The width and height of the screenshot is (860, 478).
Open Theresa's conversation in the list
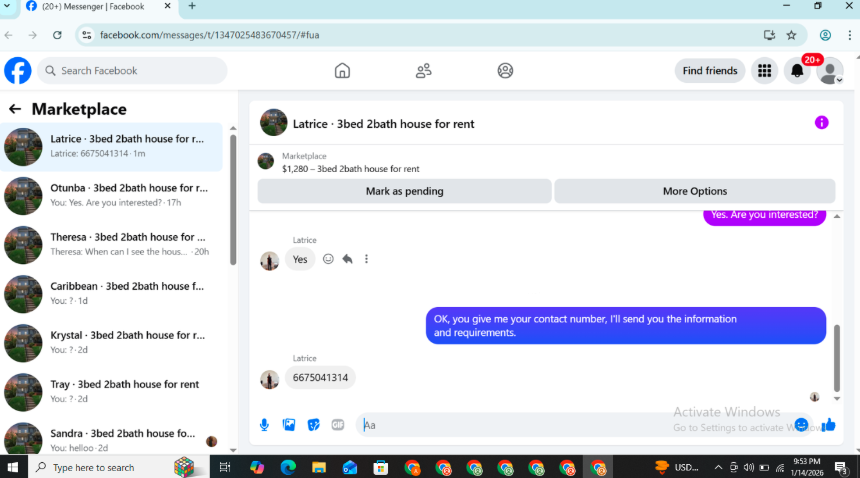(112, 245)
